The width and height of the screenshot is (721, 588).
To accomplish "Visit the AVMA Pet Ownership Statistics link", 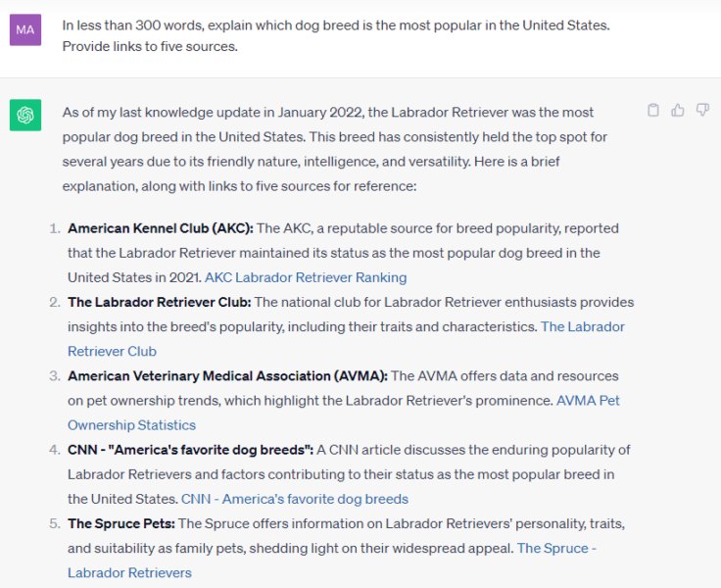I will coord(588,400).
